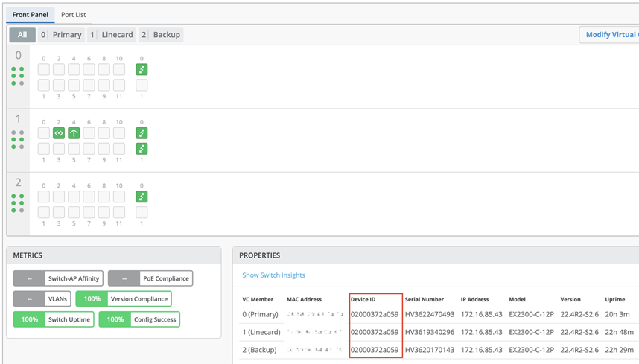The image size is (639, 364).
Task: Select the All members filter
Action: (x=22, y=34)
